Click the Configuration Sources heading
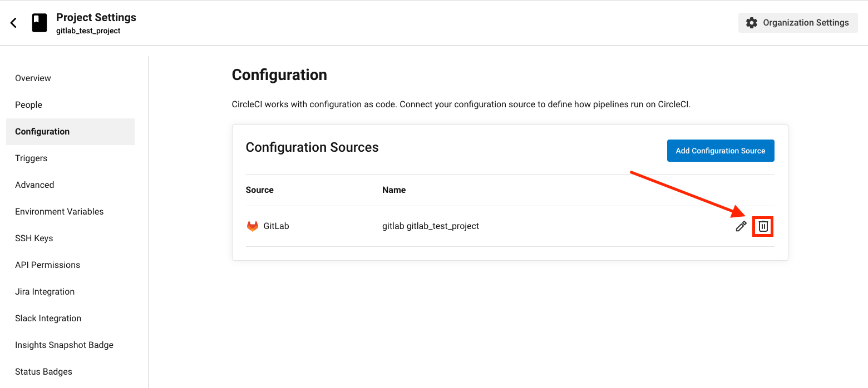Screen dimensions: 868x388 pyautogui.click(x=312, y=147)
